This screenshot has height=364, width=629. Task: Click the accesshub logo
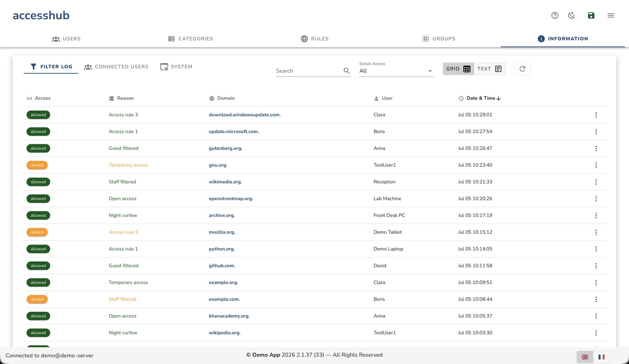(x=41, y=15)
